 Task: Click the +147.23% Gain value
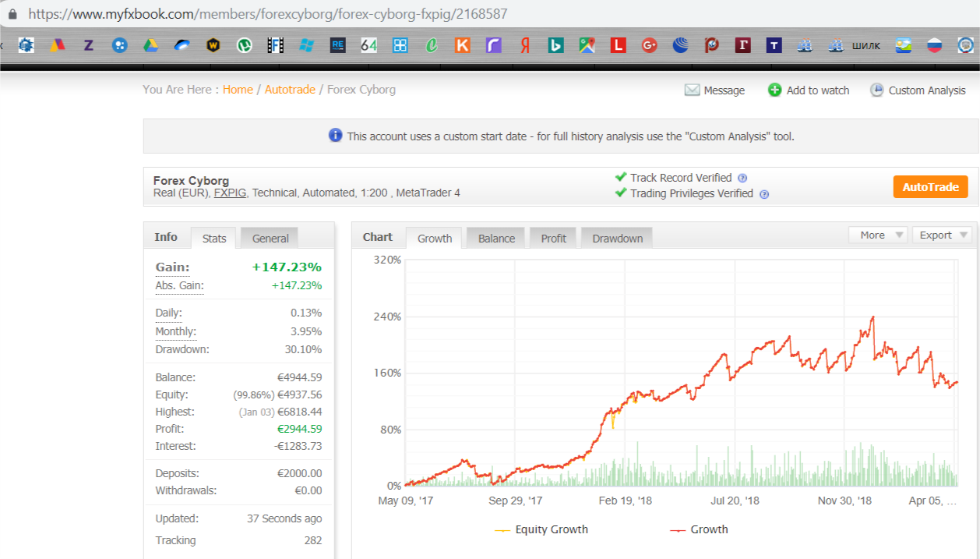pos(287,267)
